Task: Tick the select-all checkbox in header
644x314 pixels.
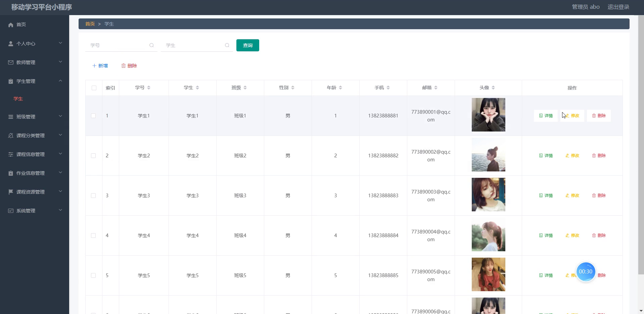Action: (94, 88)
